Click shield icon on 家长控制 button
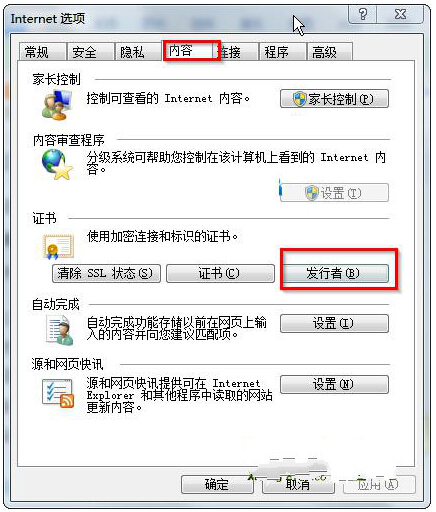Image resolution: width=436 pixels, height=512 pixels. click(x=299, y=99)
